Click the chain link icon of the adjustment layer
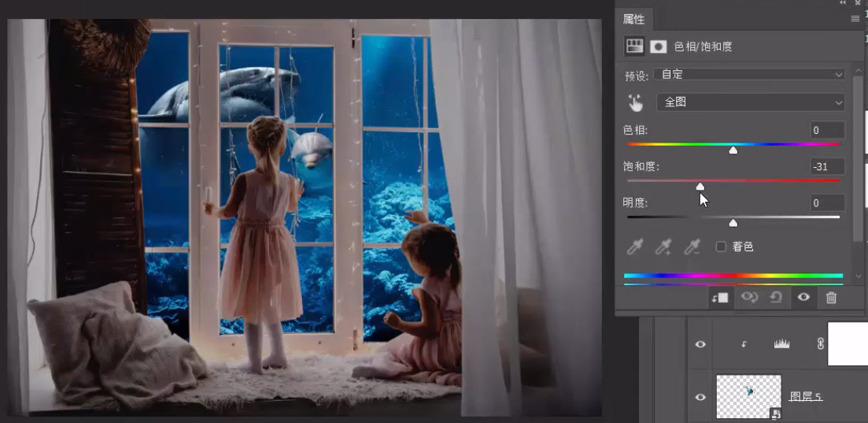The height and width of the screenshot is (423, 868). (821, 344)
